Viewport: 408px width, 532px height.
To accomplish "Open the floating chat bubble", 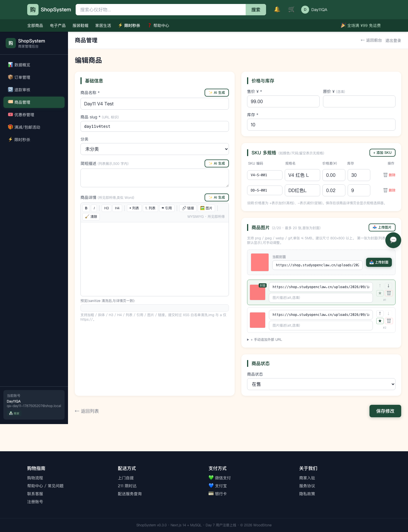I will coord(393,240).
